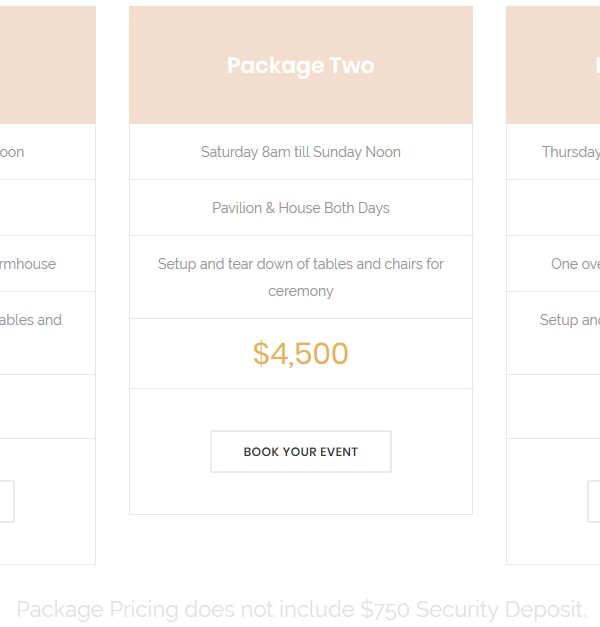This screenshot has width=600, height=627.
Task: Select the 'One ove' row in right card
Action: [x=553, y=264]
